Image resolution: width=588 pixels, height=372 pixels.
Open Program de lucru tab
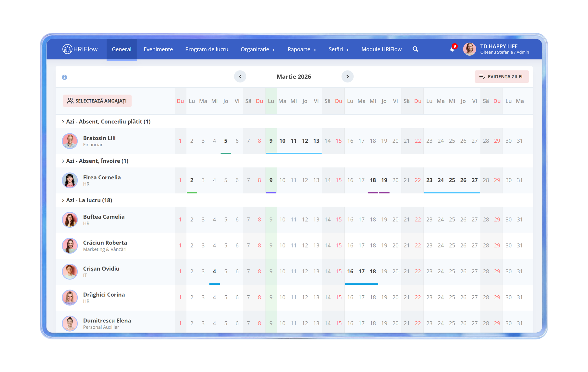207,49
